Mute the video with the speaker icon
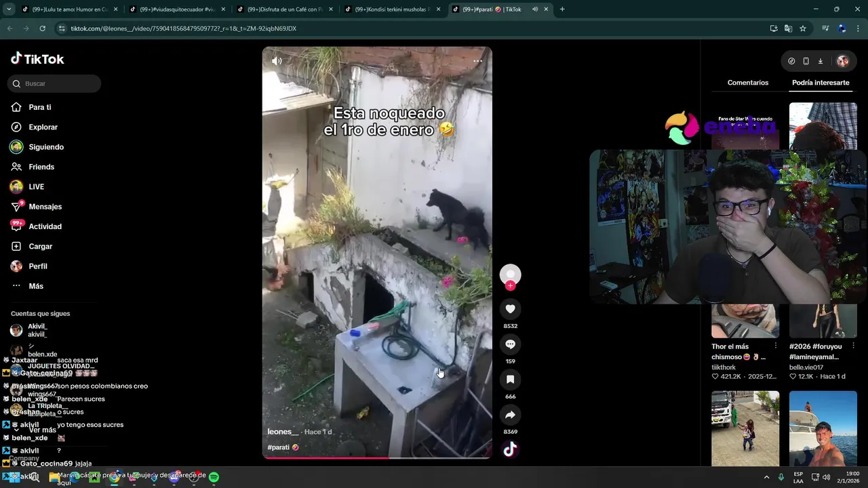This screenshot has height=488, width=868. click(x=277, y=61)
